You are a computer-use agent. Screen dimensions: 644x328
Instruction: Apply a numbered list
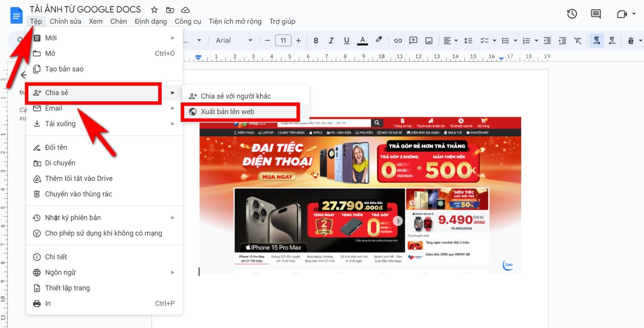click(x=526, y=40)
